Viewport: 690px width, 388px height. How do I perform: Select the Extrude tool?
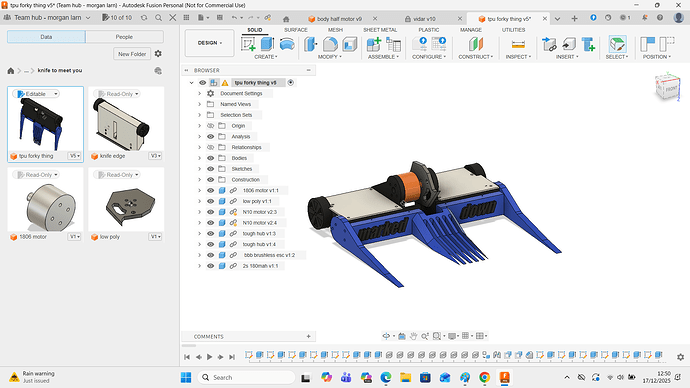pos(267,44)
